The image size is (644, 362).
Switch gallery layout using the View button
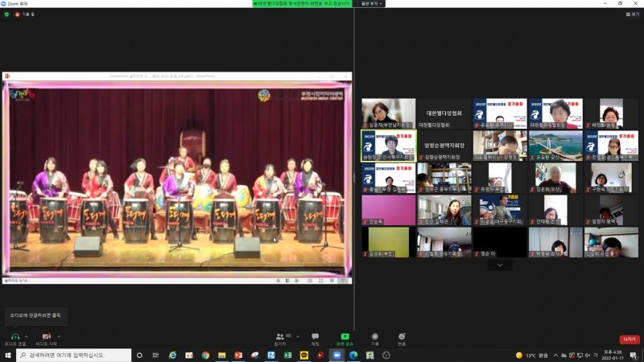point(634,14)
